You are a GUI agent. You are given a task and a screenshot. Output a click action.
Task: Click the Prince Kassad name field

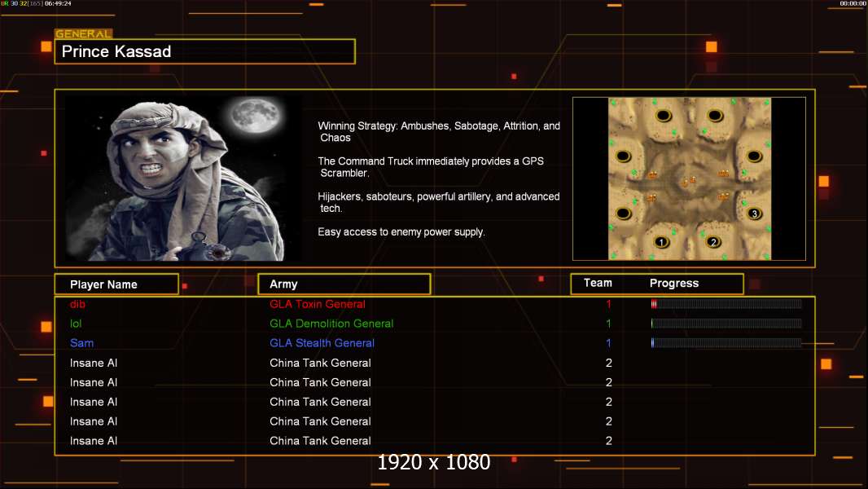click(205, 51)
